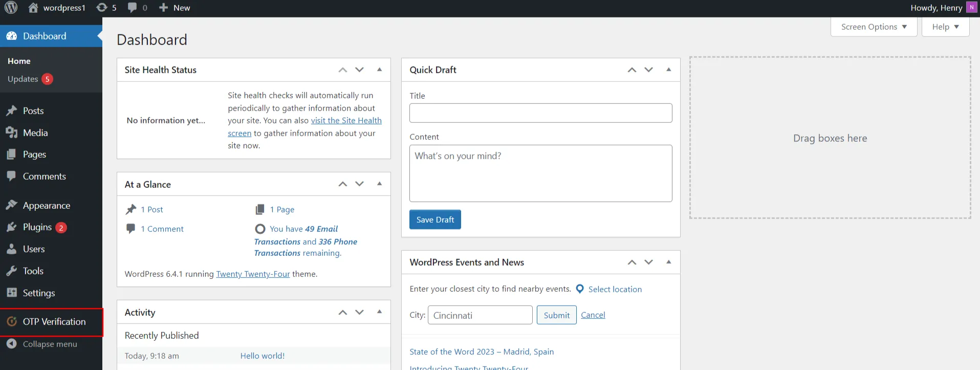
Task: Open Updates submenu item with 5 badge
Action: tap(30, 79)
